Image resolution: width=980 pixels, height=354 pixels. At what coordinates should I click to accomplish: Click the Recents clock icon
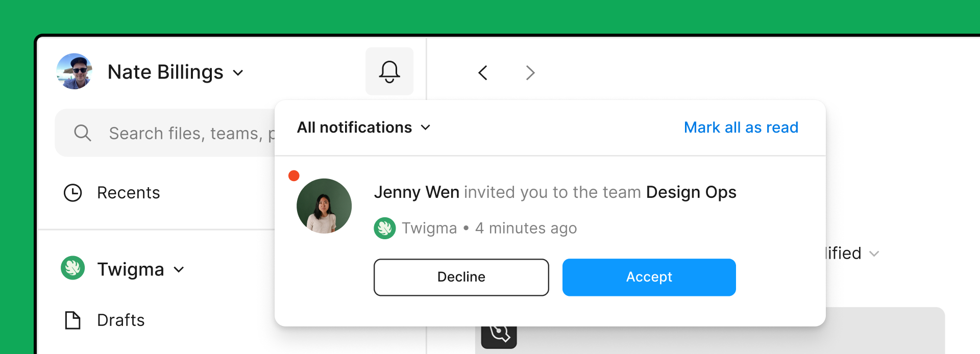coord(73,193)
